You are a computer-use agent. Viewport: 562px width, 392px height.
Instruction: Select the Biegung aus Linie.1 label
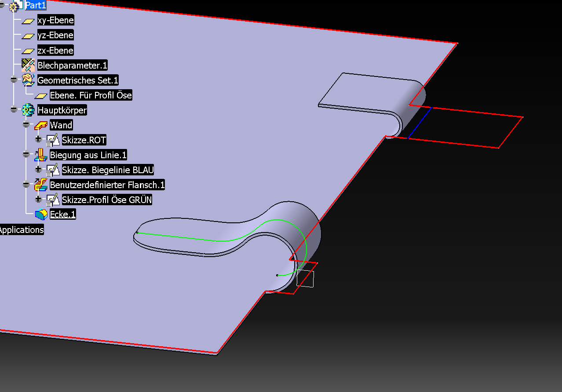point(88,155)
